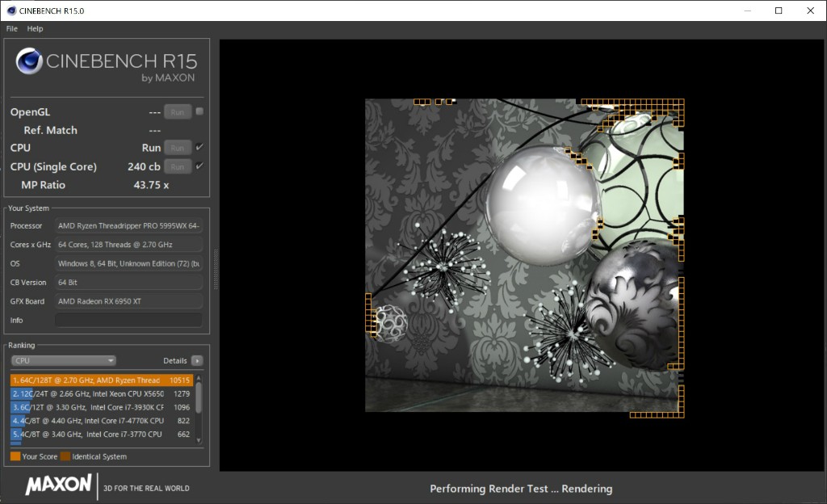Click the Cinebench sphere logo icon
Viewport: 827px width, 504px height.
click(29, 61)
